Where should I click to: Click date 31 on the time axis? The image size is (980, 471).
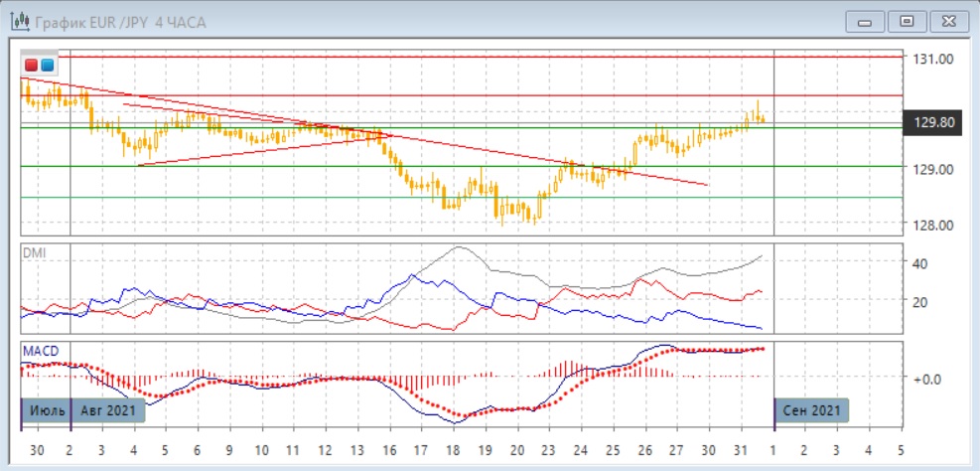(x=742, y=448)
